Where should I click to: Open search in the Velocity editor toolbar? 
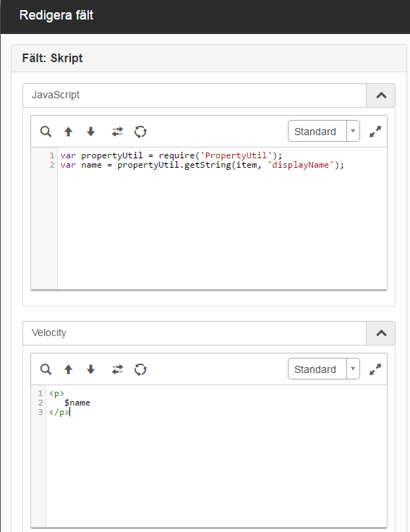[46, 369]
